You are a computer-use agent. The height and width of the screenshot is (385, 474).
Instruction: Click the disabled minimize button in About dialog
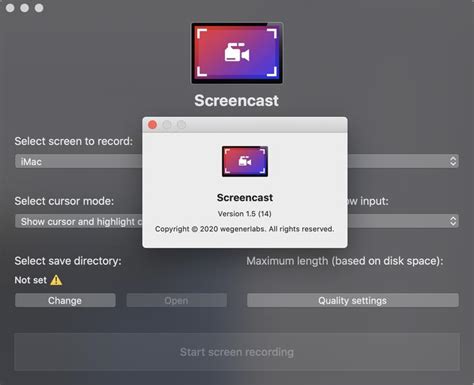pyautogui.click(x=167, y=125)
